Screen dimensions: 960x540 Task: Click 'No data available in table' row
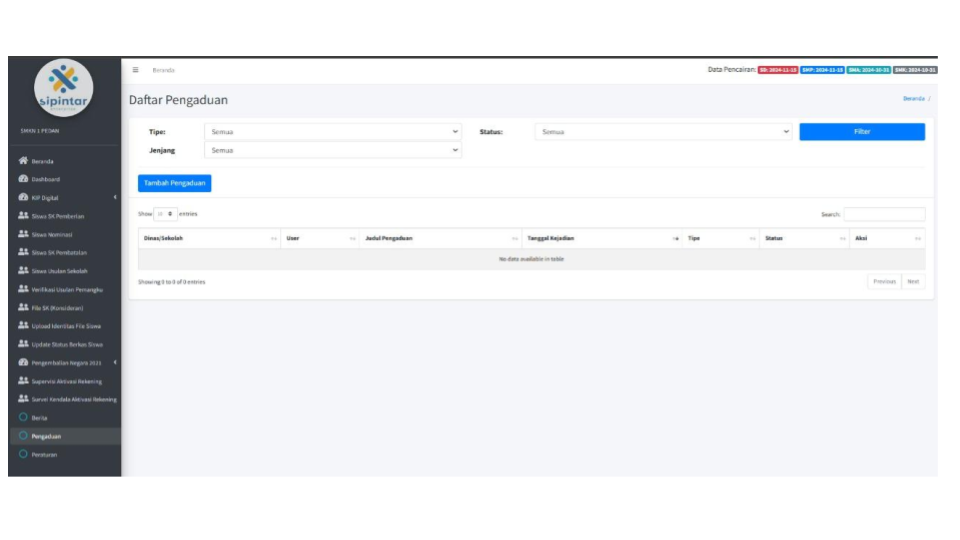click(531, 259)
